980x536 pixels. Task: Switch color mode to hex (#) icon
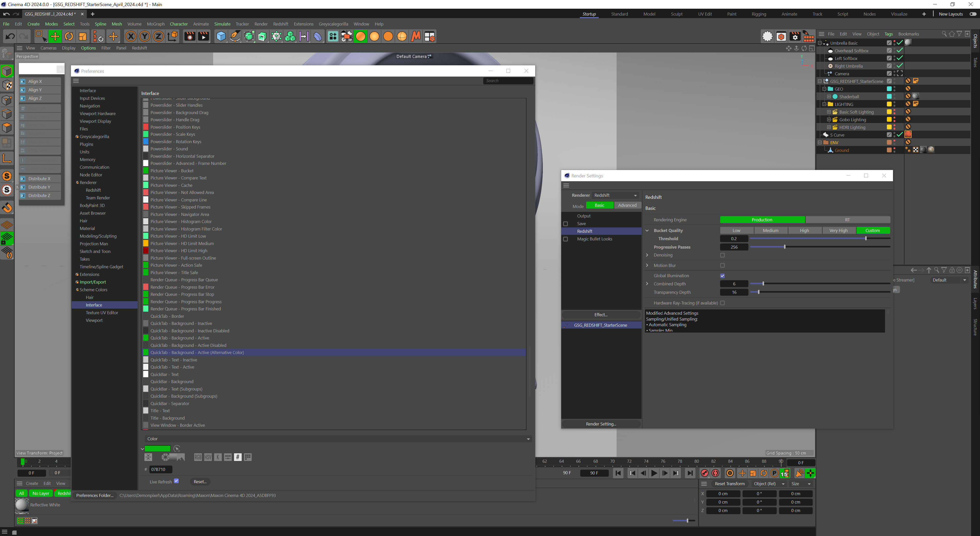[x=238, y=457]
